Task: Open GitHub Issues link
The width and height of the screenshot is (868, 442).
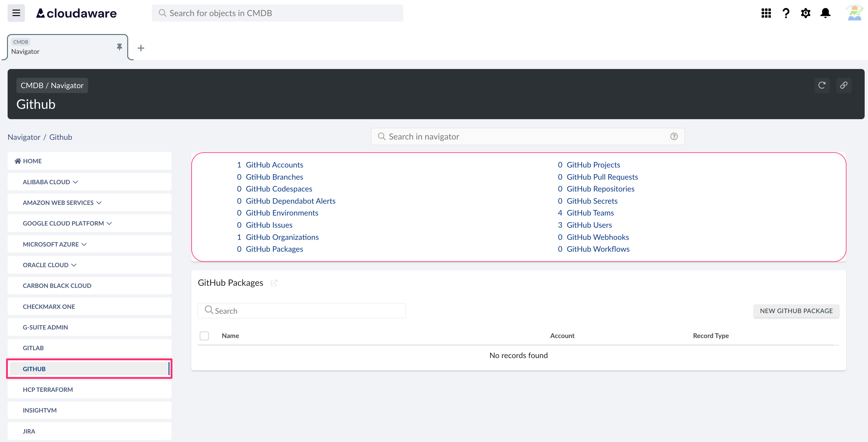Action: coord(269,225)
